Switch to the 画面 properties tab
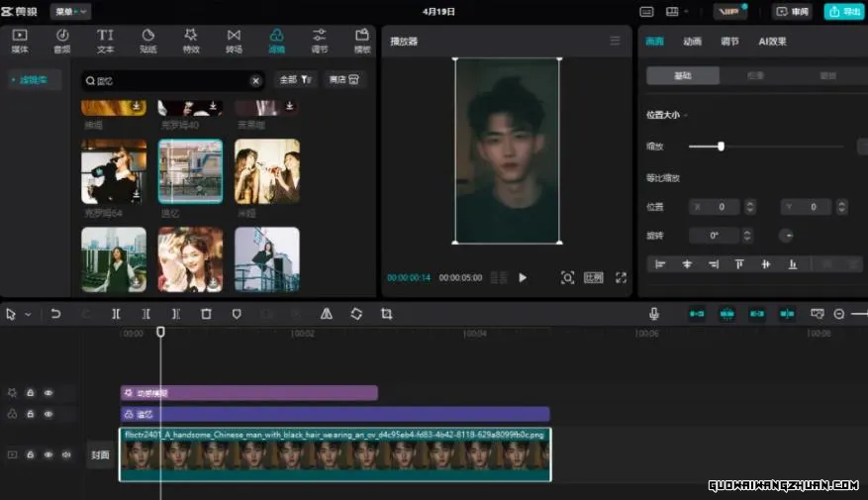This screenshot has height=500, width=868. [655, 41]
